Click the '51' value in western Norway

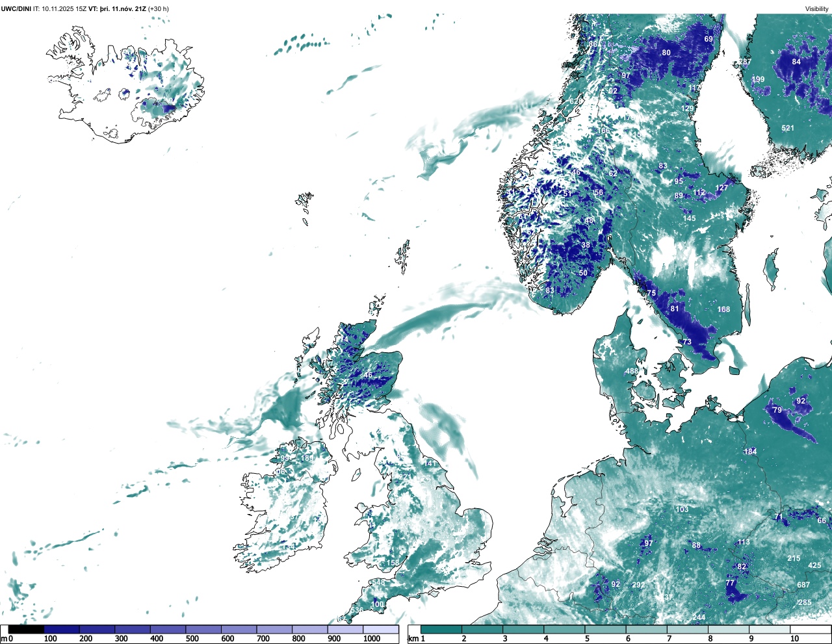coord(567,194)
